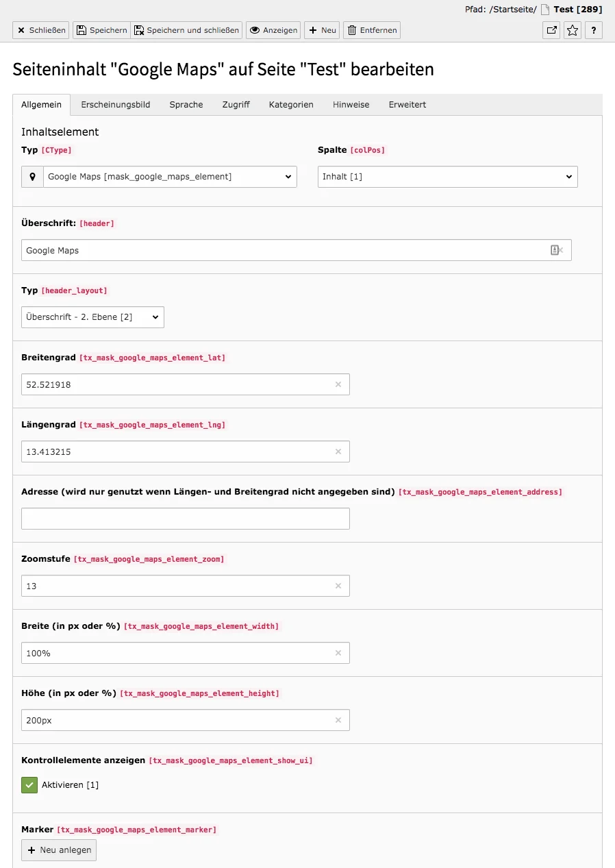This screenshot has height=868, width=615.
Task: Add a Marker using Neu anlegen
Action: coord(58,850)
